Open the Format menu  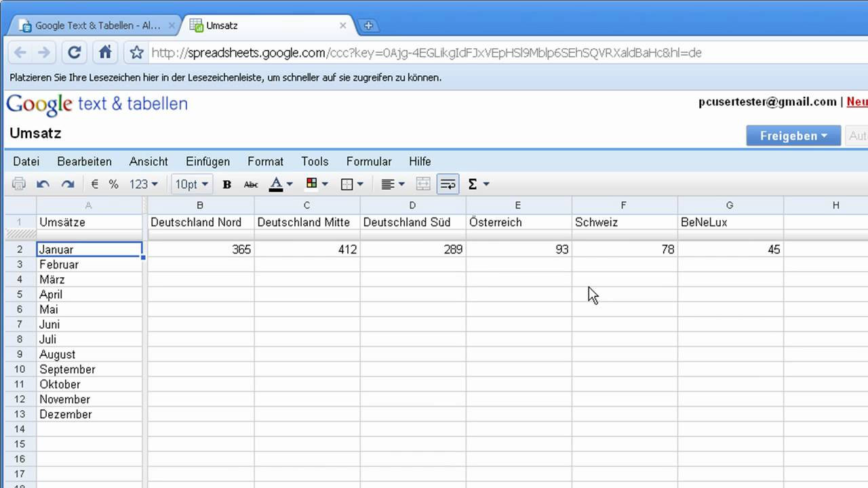pyautogui.click(x=265, y=161)
